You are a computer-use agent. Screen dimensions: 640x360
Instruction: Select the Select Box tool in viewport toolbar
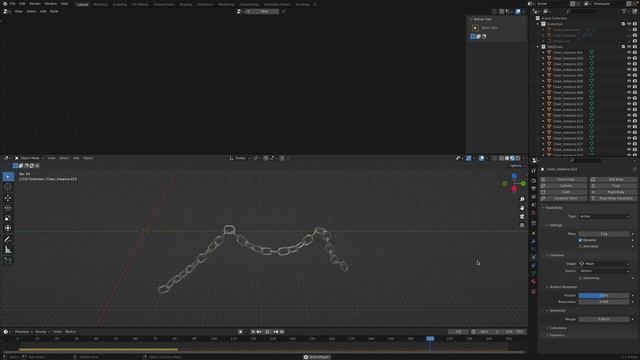tap(8, 176)
